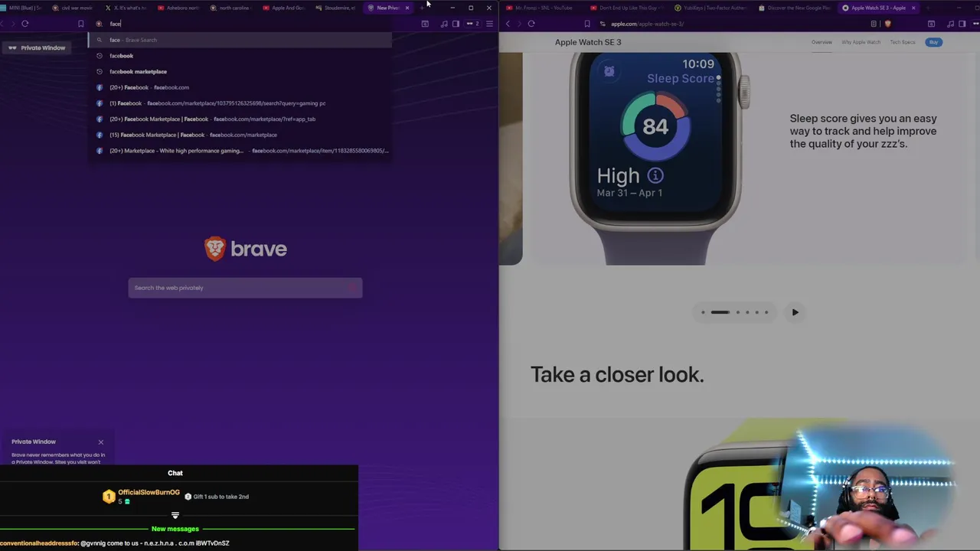This screenshot has height=551, width=980.
Task: Expand chat leaderboard with down arrow
Action: coord(175,515)
